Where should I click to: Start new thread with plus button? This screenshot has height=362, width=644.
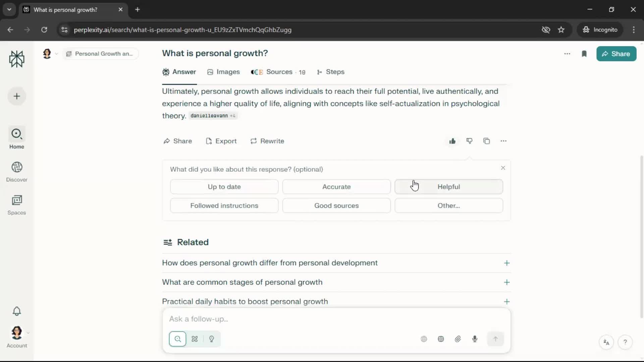pos(17,97)
